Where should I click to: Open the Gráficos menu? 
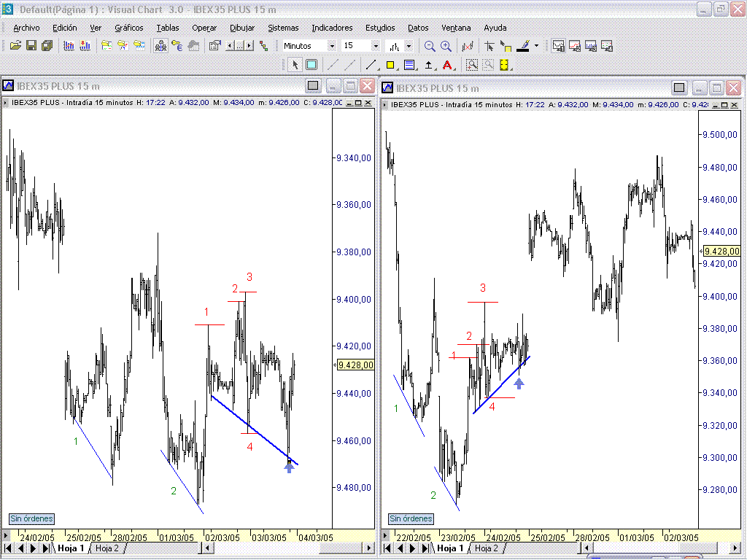pyautogui.click(x=128, y=28)
